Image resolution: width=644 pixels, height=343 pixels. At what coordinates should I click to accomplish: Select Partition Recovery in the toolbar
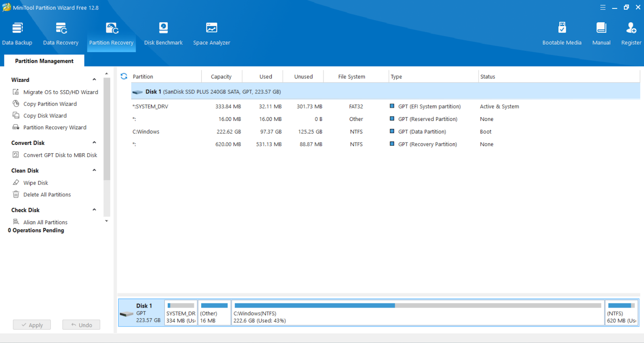(x=111, y=34)
